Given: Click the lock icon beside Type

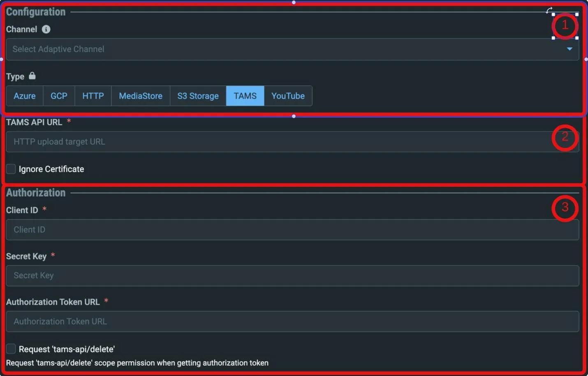Looking at the screenshot, I should coord(32,76).
